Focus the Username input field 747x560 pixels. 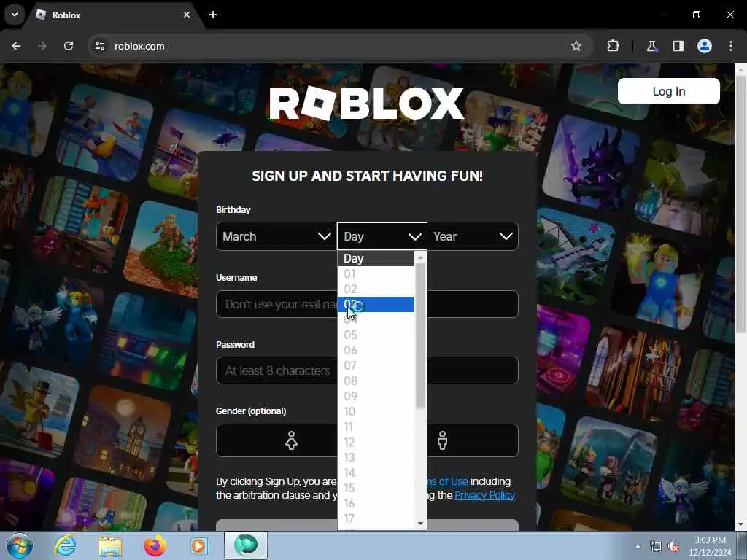tap(367, 304)
